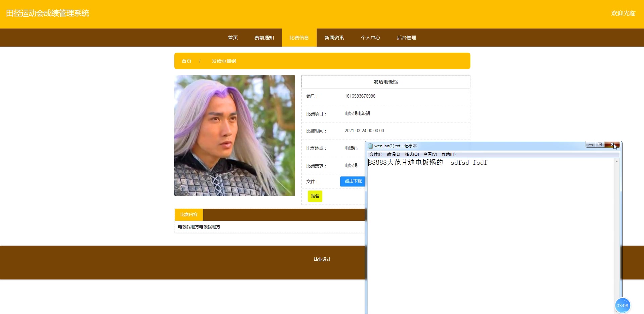
Task: Click the 发给电饭锅 breadcrumb item
Action: (224, 61)
